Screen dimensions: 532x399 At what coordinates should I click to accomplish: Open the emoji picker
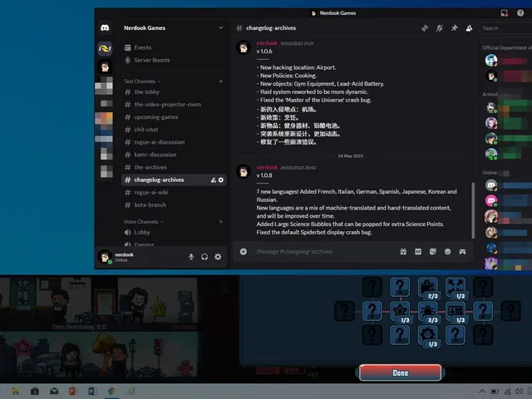[x=447, y=252]
